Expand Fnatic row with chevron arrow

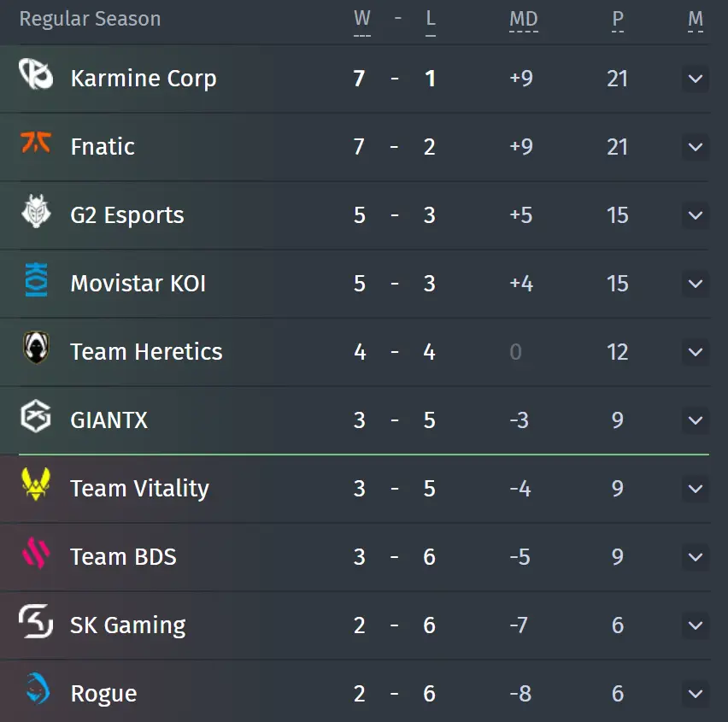695,147
